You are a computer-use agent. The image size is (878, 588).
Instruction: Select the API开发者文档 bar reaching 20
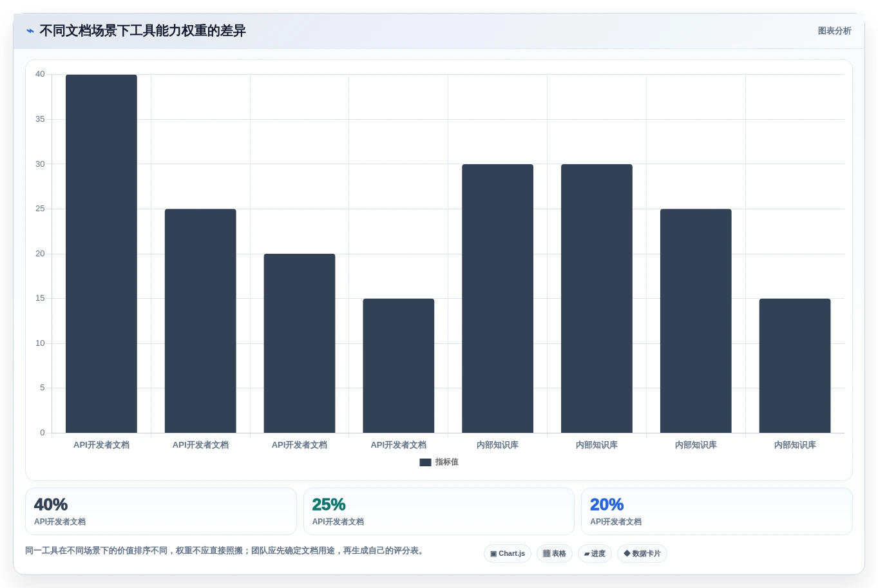(x=300, y=343)
